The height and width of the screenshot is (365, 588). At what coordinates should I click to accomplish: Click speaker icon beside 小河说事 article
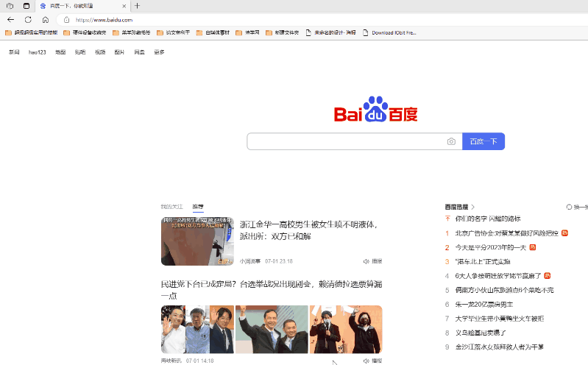(366, 261)
